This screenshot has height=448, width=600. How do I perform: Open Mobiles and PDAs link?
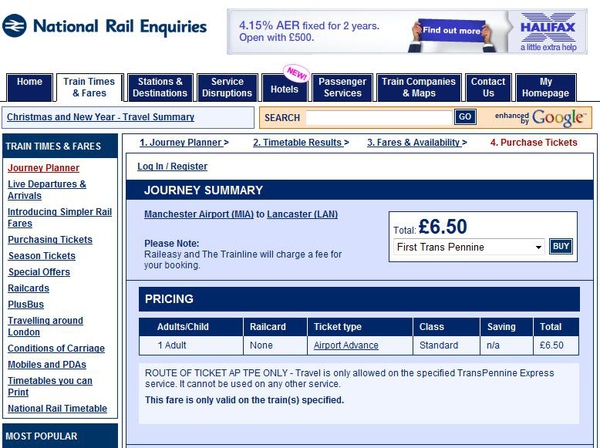(47, 365)
